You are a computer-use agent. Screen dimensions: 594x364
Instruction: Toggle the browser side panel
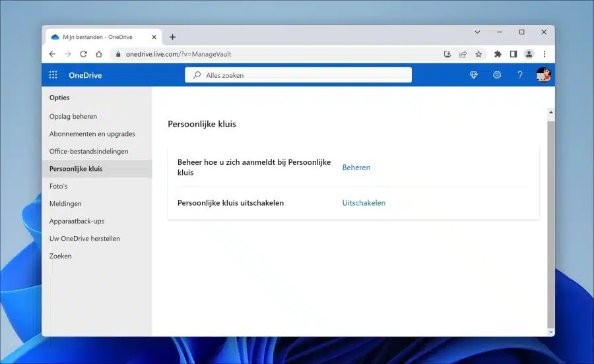(513, 54)
